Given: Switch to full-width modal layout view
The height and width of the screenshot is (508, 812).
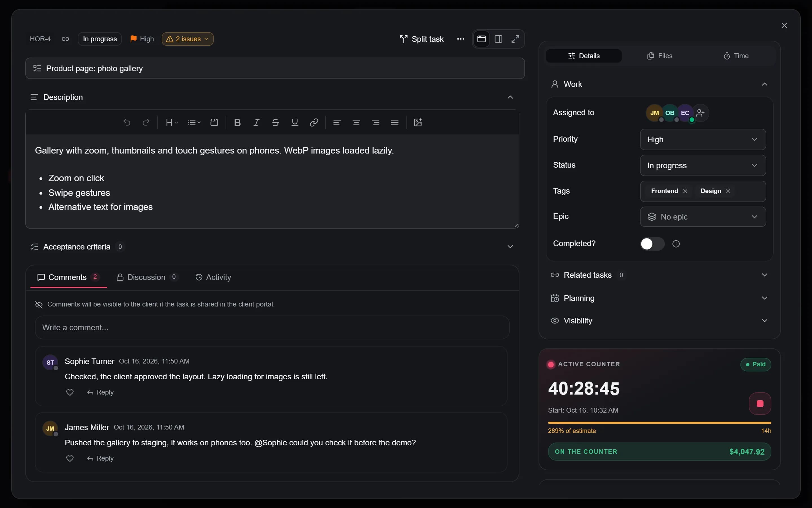Looking at the screenshot, I should coord(482,39).
